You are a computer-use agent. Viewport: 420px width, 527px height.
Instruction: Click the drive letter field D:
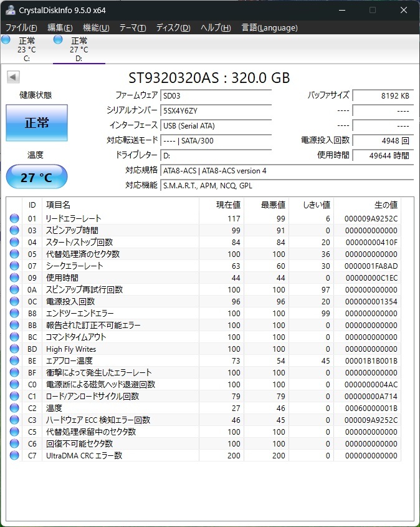pyautogui.click(x=216, y=156)
